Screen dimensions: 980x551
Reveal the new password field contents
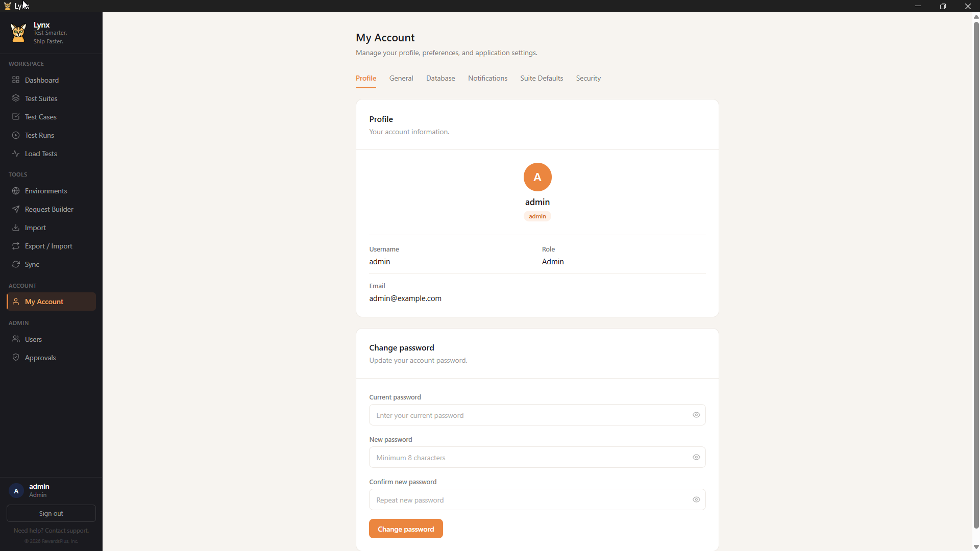(696, 457)
